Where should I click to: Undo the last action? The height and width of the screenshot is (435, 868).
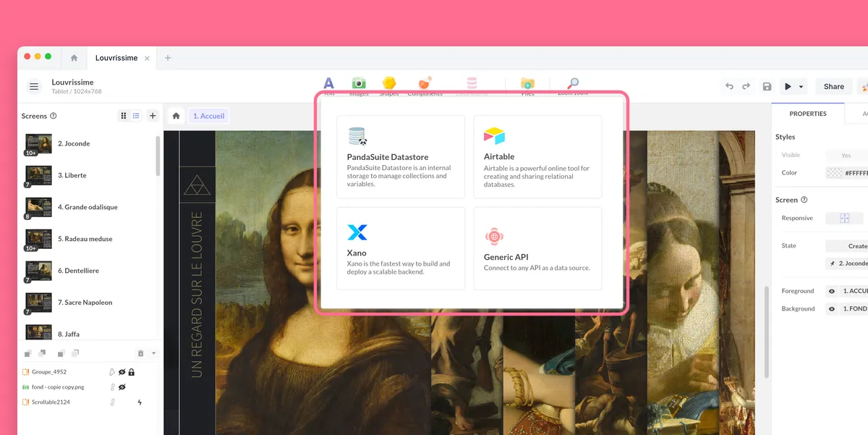point(729,87)
